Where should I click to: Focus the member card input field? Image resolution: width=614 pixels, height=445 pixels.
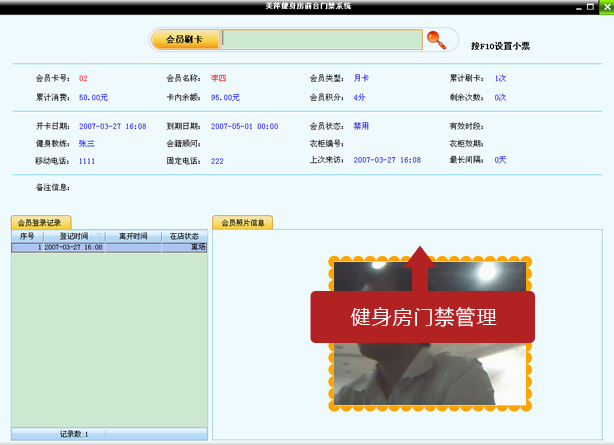tap(320, 40)
